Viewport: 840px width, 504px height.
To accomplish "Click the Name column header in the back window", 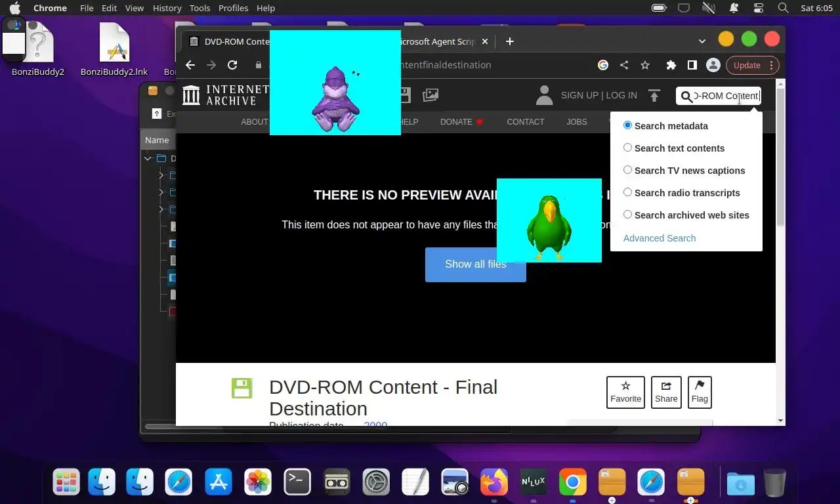I will click(157, 140).
